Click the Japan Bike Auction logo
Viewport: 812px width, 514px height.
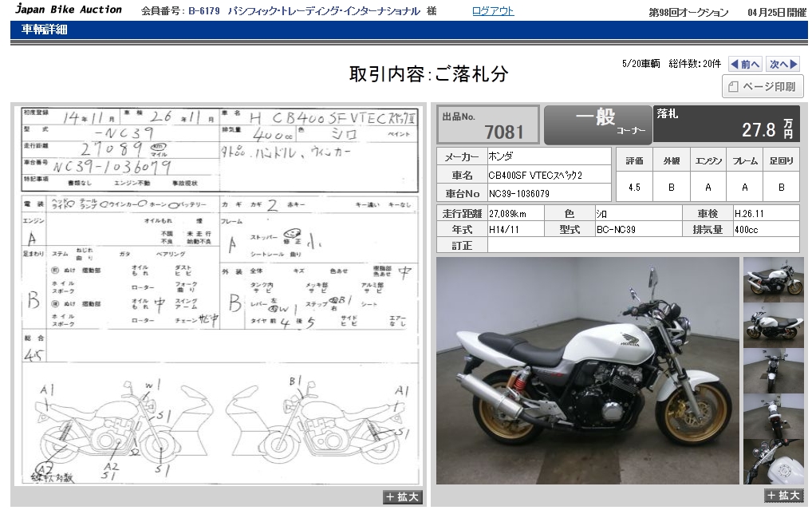(69, 10)
